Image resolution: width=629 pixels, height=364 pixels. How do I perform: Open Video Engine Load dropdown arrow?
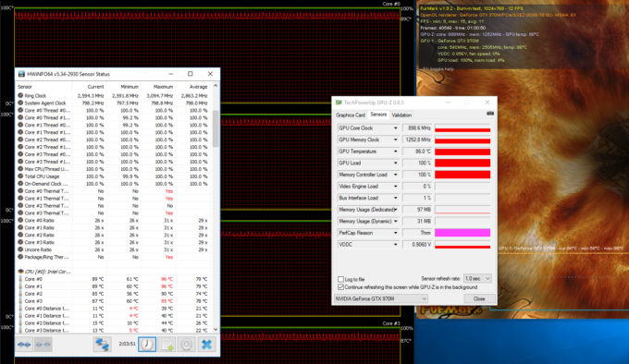[x=395, y=187]
